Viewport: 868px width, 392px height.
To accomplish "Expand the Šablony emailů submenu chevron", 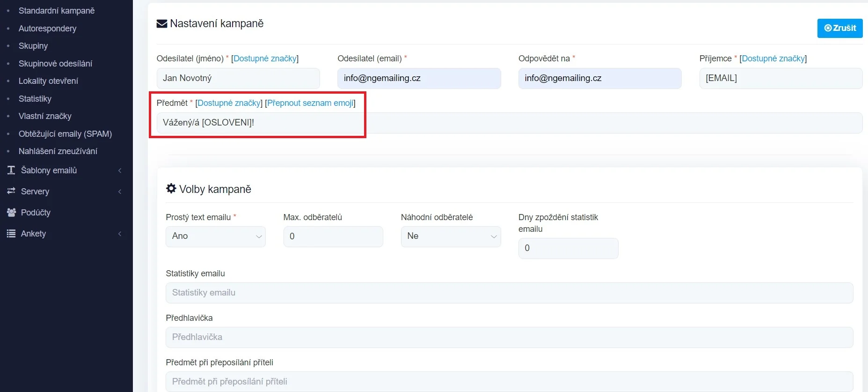I will (120, 170).
